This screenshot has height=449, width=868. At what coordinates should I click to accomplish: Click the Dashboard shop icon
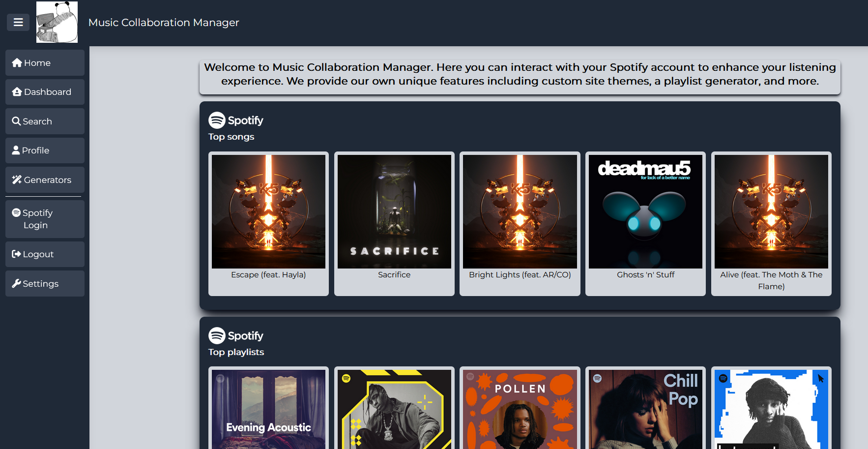(x=16, y=91)
